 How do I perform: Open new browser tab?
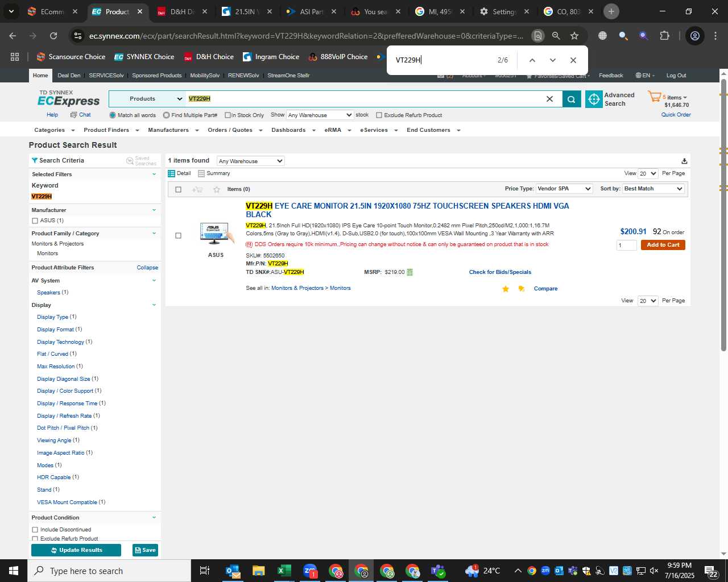(x=611, y=11)
